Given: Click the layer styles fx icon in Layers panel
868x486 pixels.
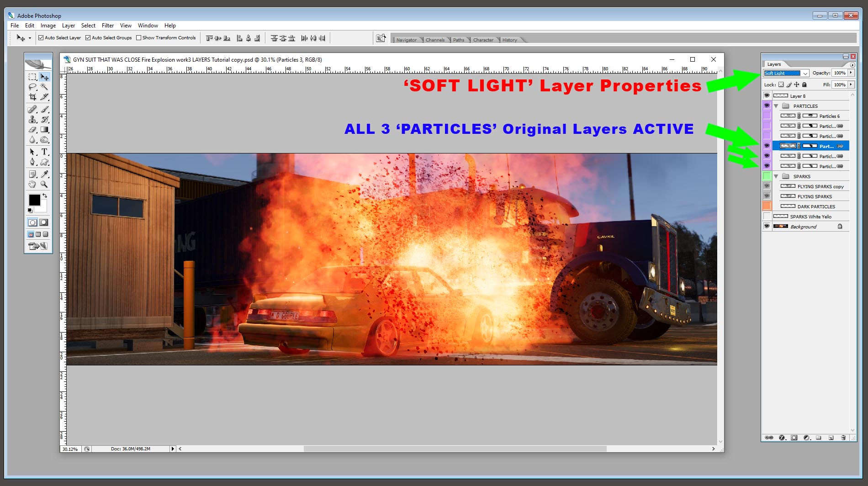Looking at the screenshot, I should [782, 438].
